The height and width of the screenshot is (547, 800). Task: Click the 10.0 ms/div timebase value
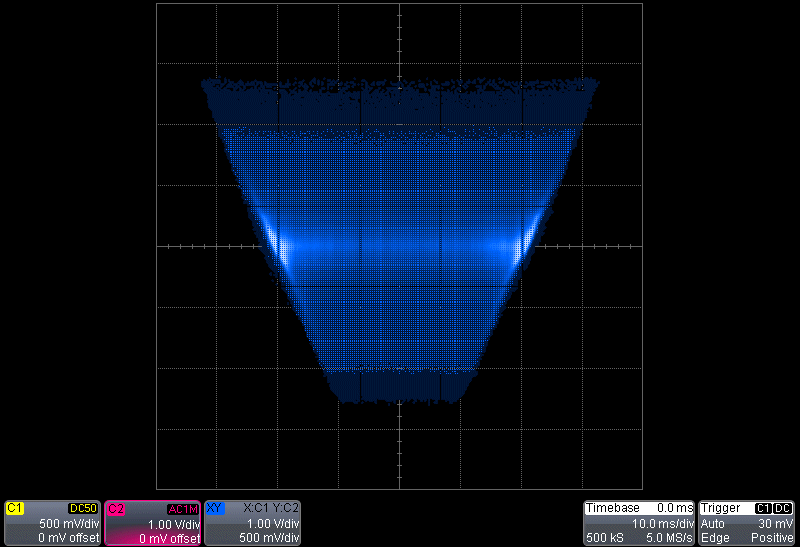663,524
